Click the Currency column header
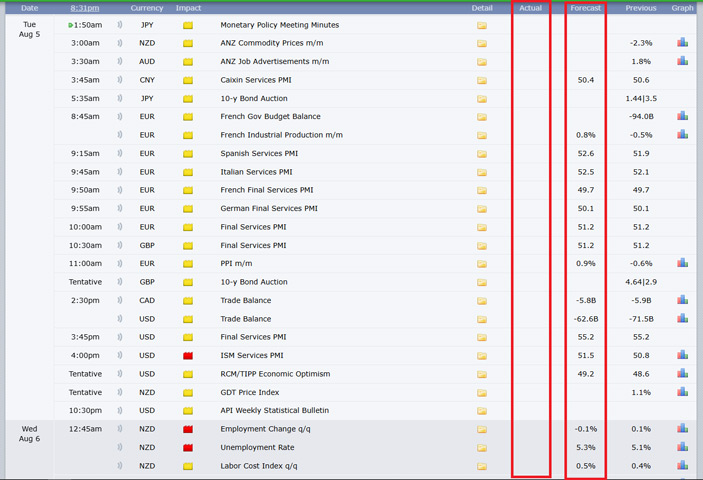The height and width of the screenshot is (480, 703). [x=146, y=8]
